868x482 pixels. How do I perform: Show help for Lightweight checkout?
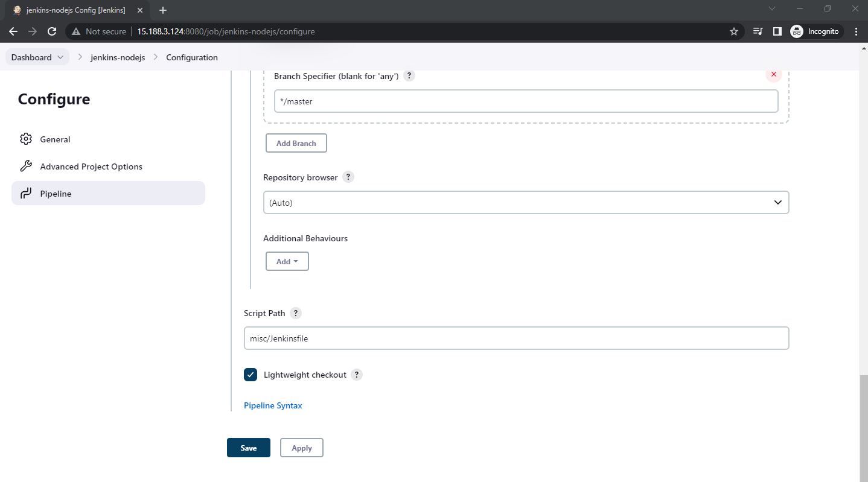[357, 375]
